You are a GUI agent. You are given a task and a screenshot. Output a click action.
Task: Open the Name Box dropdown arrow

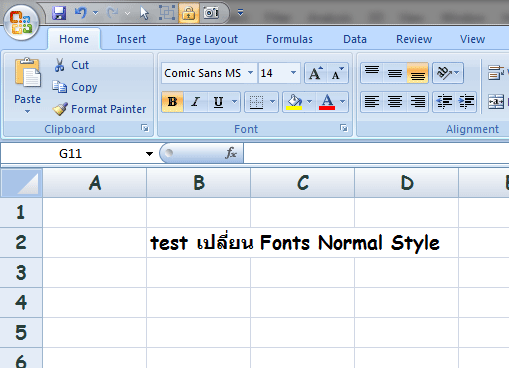(x=149, y=154)
